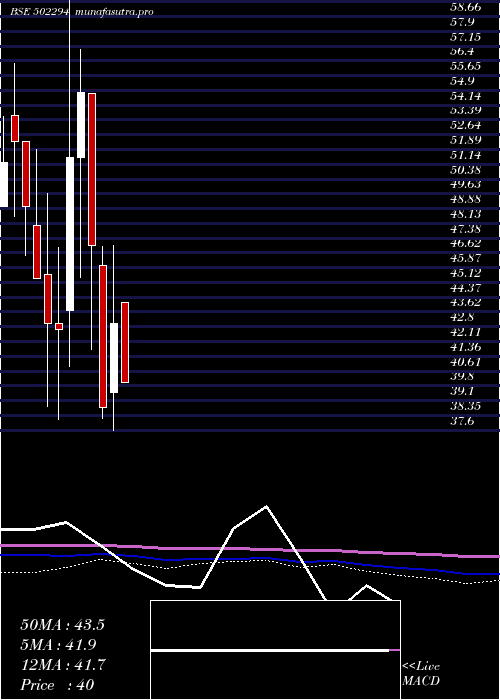Select the 12MA : 41.7 reading
Screen dimensions: 500x700
pyautogui.click(x=62, y=665)
